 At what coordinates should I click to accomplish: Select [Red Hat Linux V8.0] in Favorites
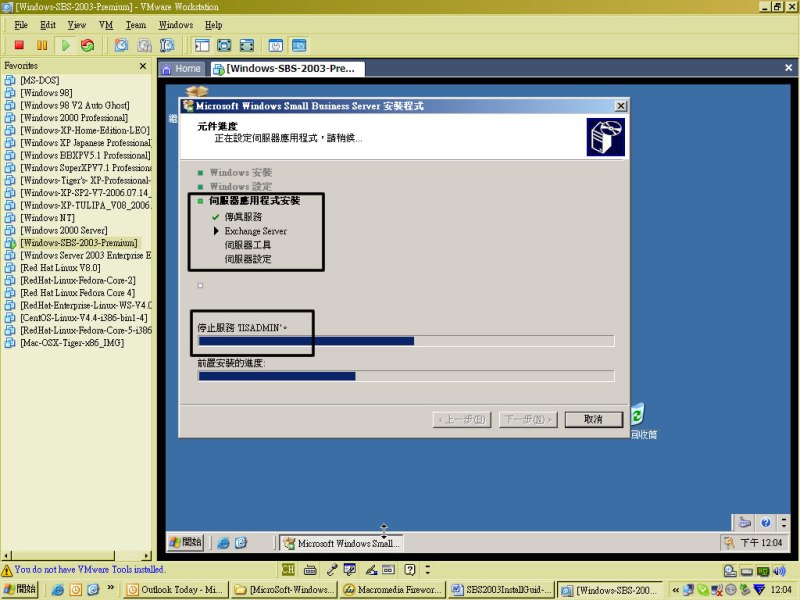coord(60,268)
